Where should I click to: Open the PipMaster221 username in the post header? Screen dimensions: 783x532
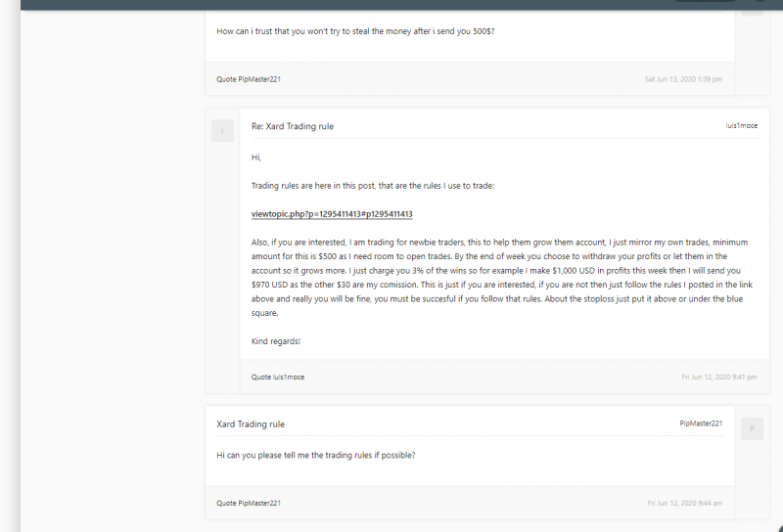(x=701, y=423)
